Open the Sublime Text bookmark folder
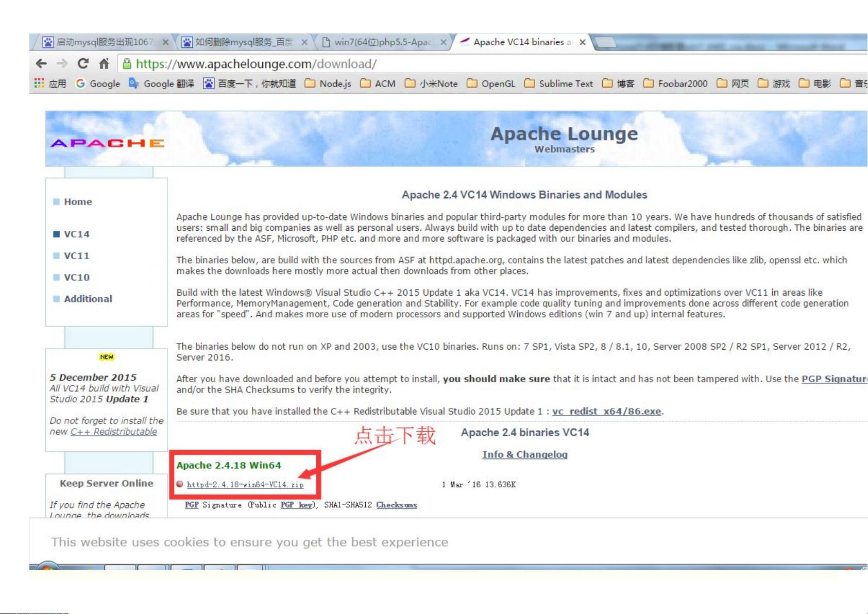Image resolution: width=868 pixels, height=614 pixels. point(558,83)
